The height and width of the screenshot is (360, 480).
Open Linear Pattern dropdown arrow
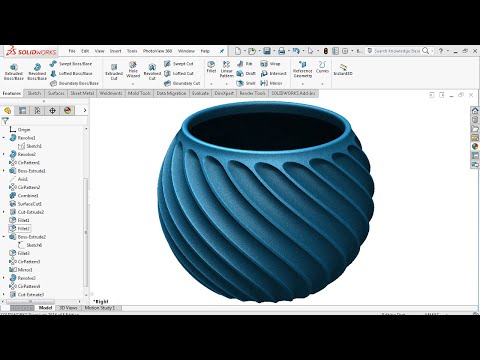(x=227, y=84)
